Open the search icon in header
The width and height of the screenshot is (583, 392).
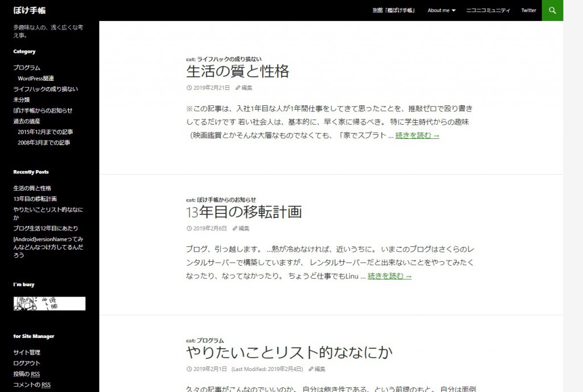click(552, 10)
